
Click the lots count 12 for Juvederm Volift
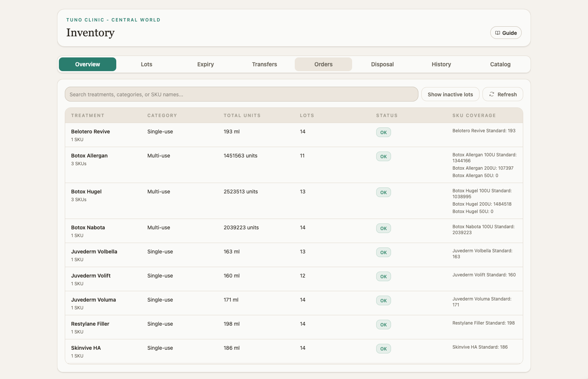pos(303,276)
